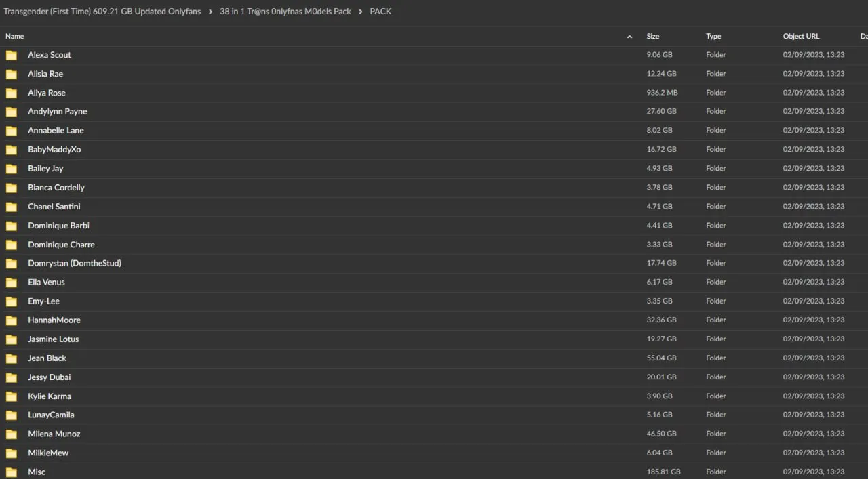This screenshot has height=479, width=868.
Task: Open the Dominique Barbi folder icon
Action: click(x=11, y=226)
